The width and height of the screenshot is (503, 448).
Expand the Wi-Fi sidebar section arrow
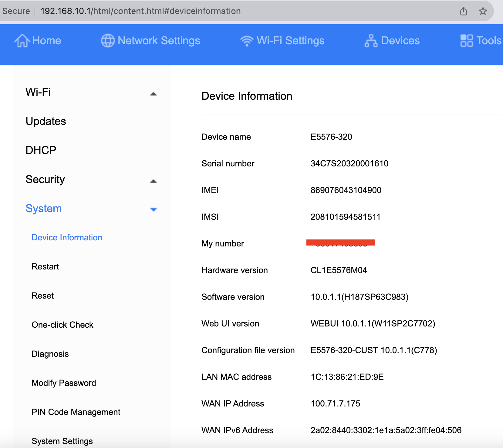(x=153, y=94)
